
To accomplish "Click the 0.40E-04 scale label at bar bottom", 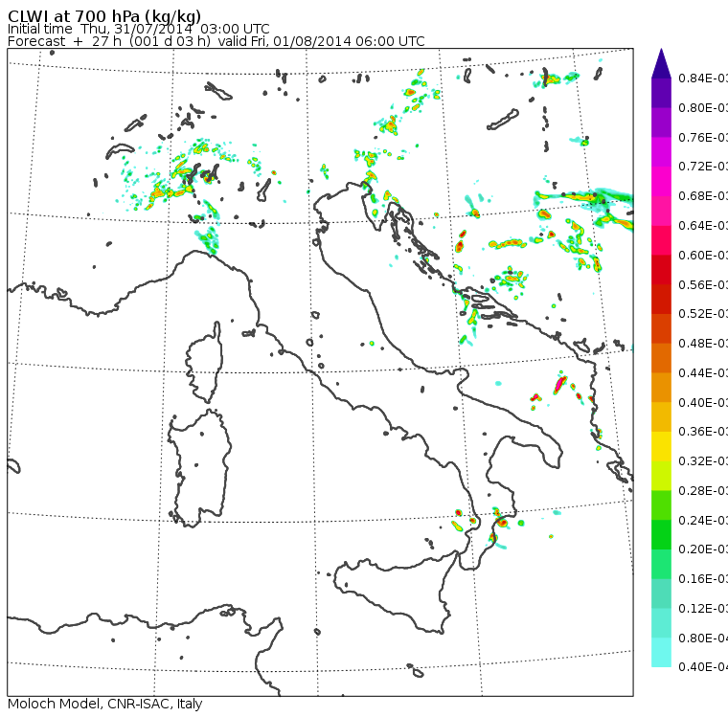I will coord(703,667).
